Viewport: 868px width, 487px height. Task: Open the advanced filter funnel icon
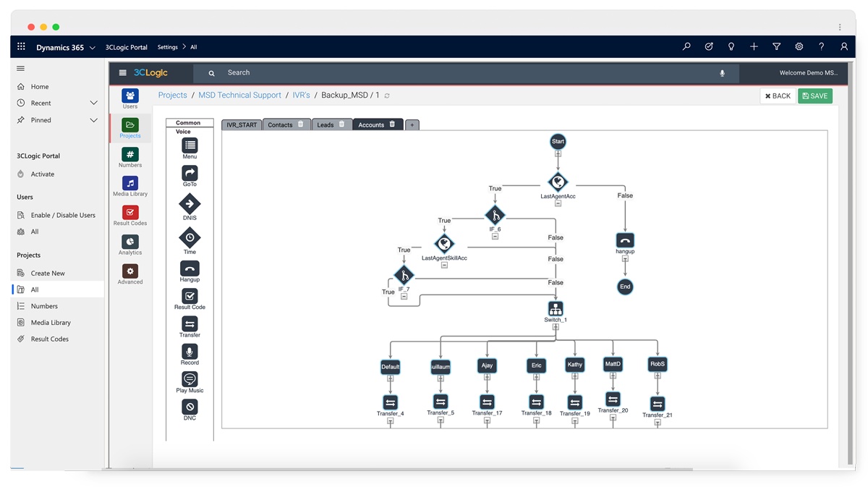[776, 46]
